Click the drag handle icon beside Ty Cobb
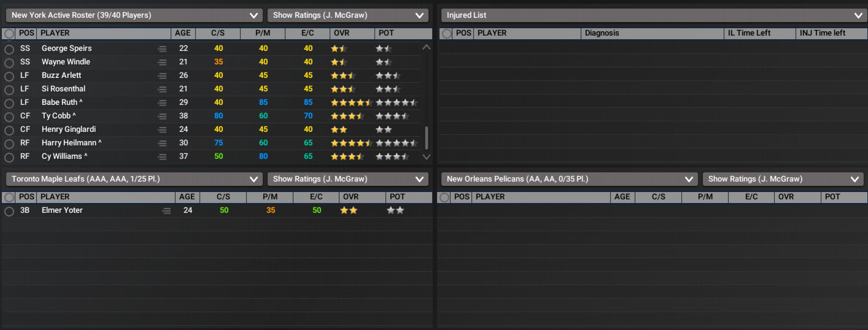Viewport: 868px width, 330px height. pyautogui.click(x=162, y=116)
